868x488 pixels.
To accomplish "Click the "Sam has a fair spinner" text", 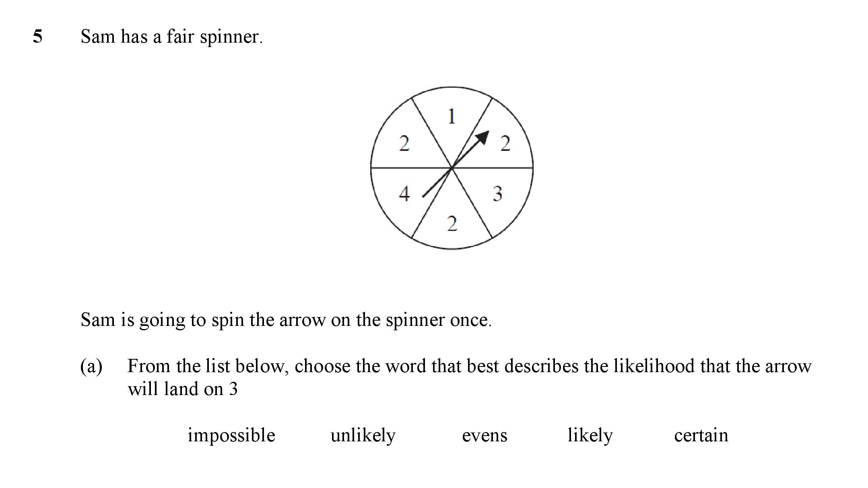I will [171, 37].
